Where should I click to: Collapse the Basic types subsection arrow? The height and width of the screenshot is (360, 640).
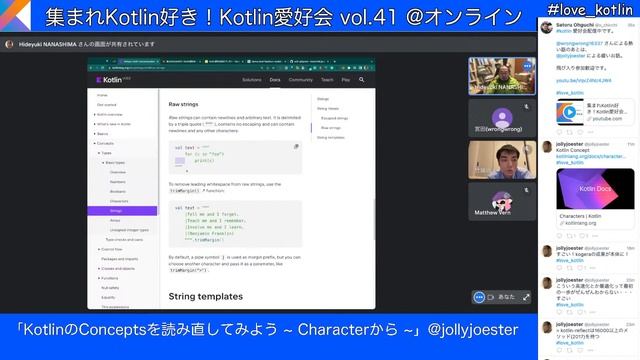pyautogui.click(x=103, y=162)
